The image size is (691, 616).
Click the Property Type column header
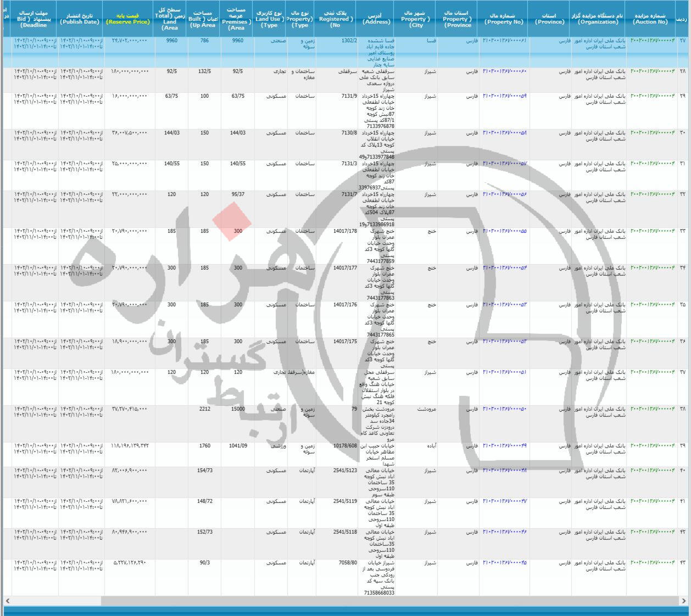[301, 15]
